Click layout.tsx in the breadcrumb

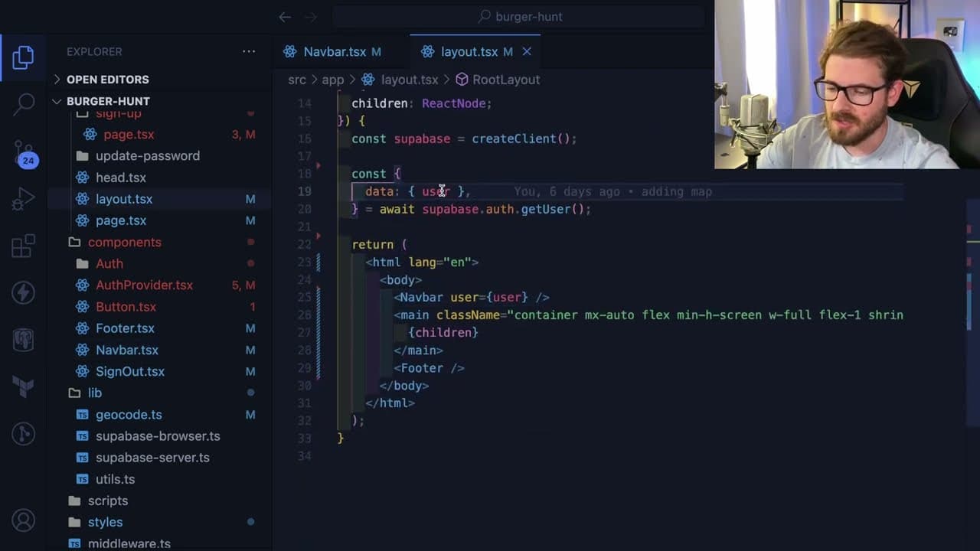click(410, 80)
